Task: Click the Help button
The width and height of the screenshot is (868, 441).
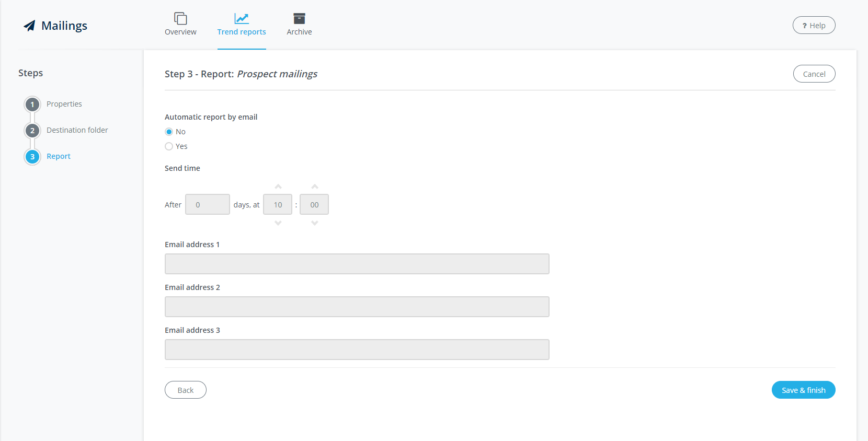Action: pyautogui.click(x=814, y=25)
